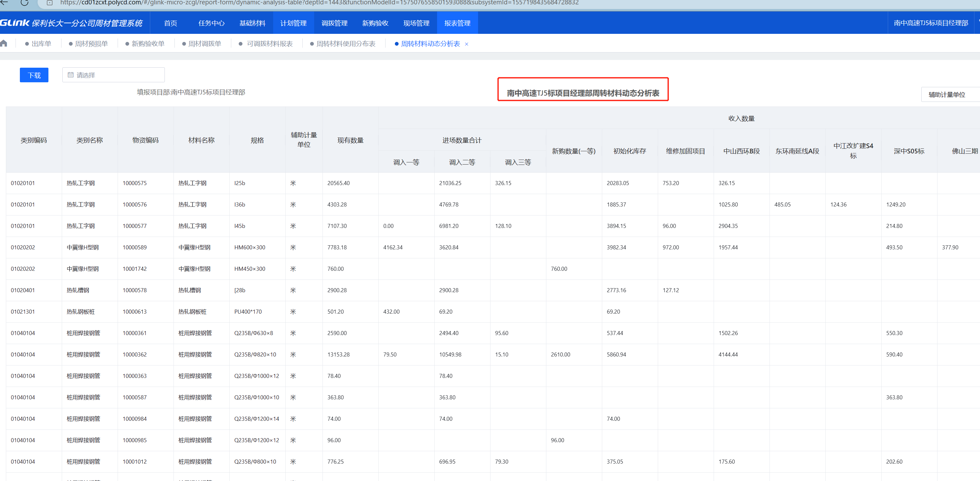The width and height of the screenshot is (980, 481).
Task: Switch to the 出库单 tab
Action: click(x=38, y=44)
